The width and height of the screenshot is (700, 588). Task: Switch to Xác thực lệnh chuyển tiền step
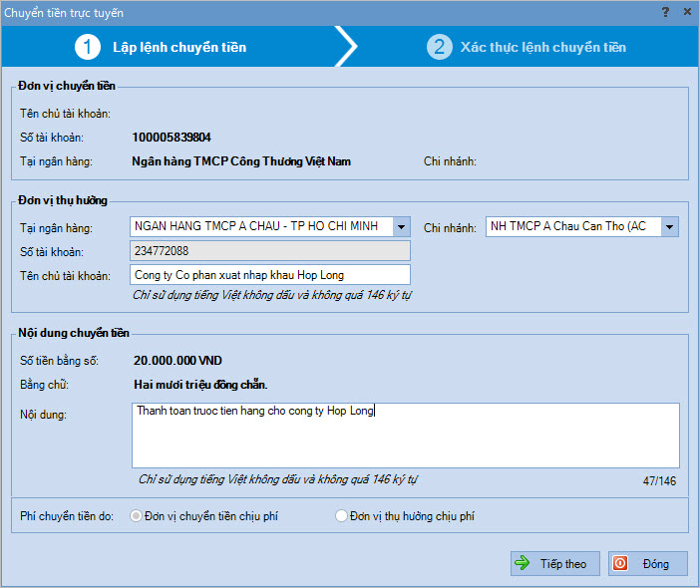coord(542,47)
